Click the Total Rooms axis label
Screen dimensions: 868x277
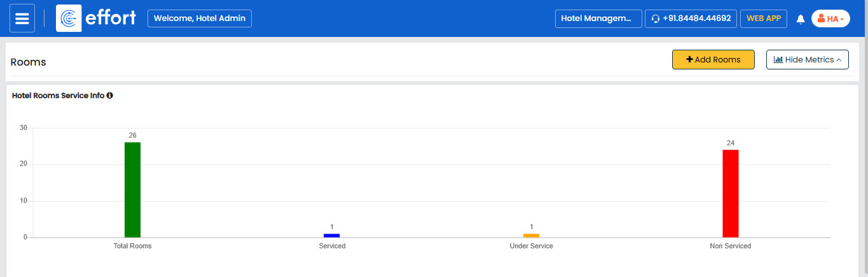[132, 246]
